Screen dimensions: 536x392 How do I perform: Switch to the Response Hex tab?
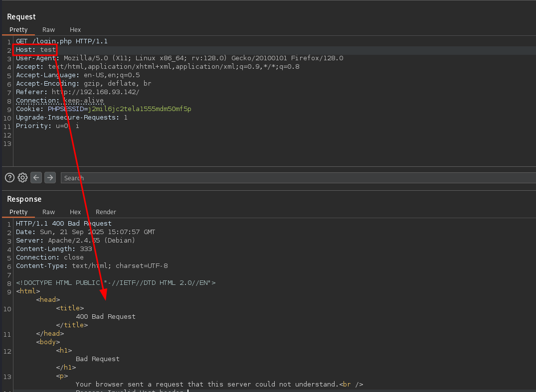click(x=75, y=212)
